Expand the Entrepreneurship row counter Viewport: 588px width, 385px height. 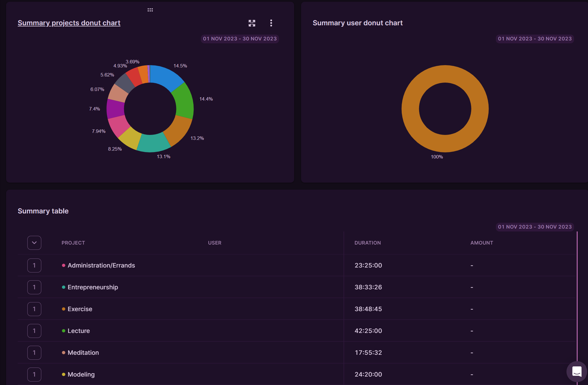pos(34,287)
